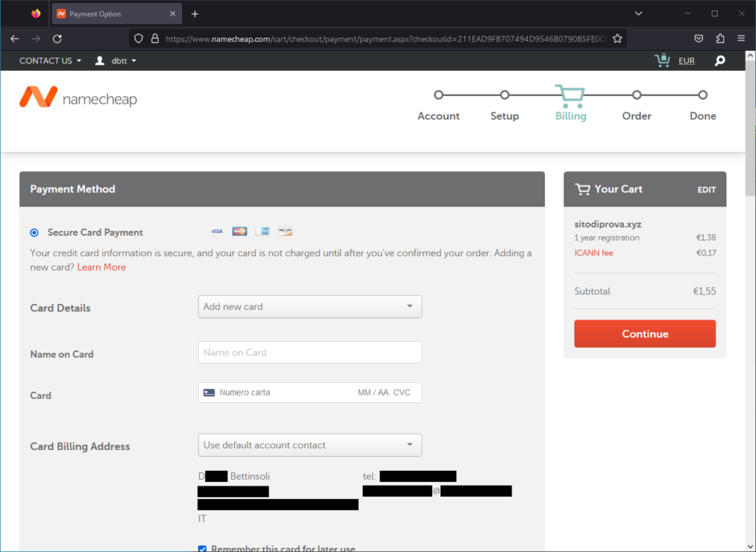This screenshot has width=756, height=552.
Task: Click the ICANN fee link
Action: (x=594, y=252)
